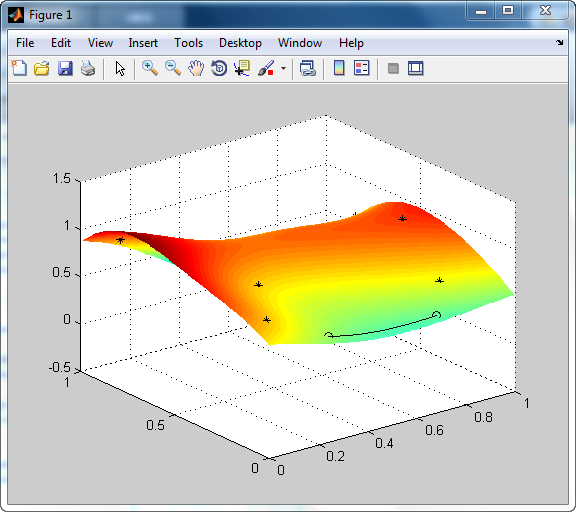Toggle the Brush data tool
This screenshot has width=576, height=512.
(266, 68)
